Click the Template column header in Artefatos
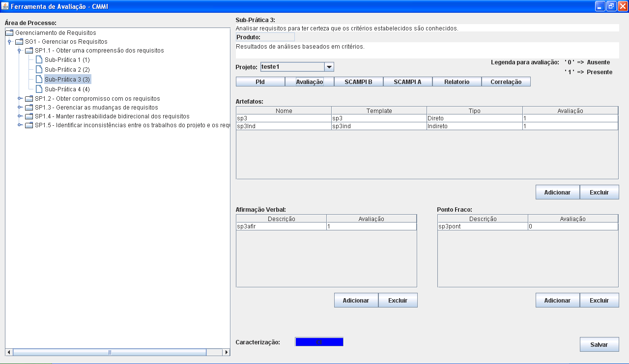 tap(379, 111)
